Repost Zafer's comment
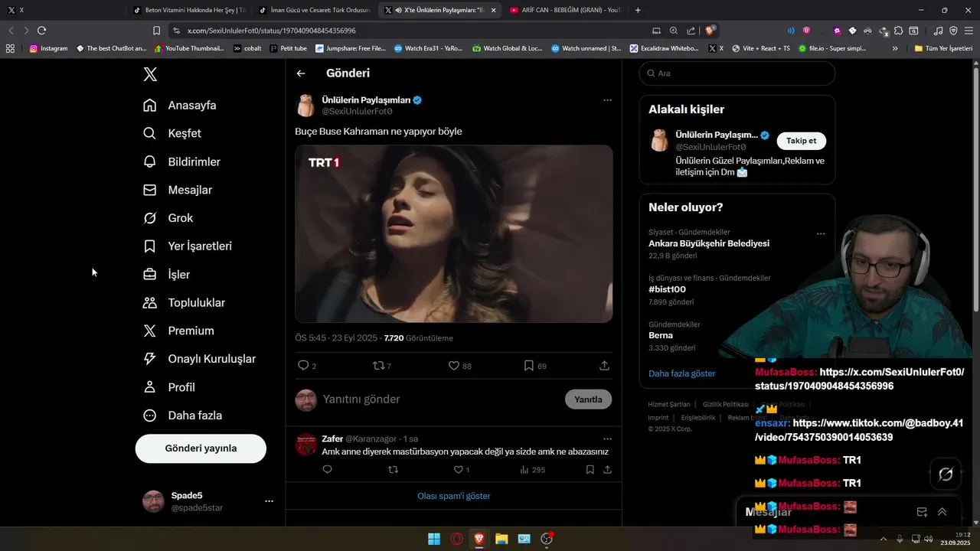 pos(393,470)
